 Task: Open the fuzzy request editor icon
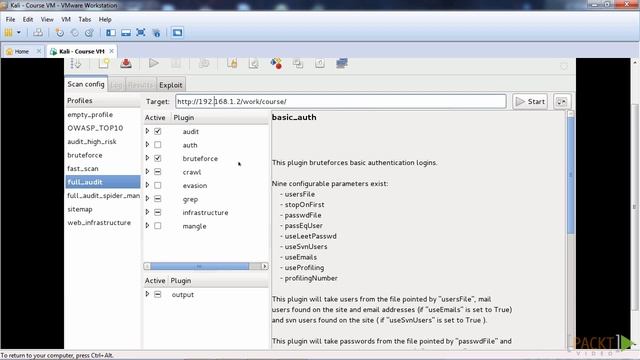point(254,63)
